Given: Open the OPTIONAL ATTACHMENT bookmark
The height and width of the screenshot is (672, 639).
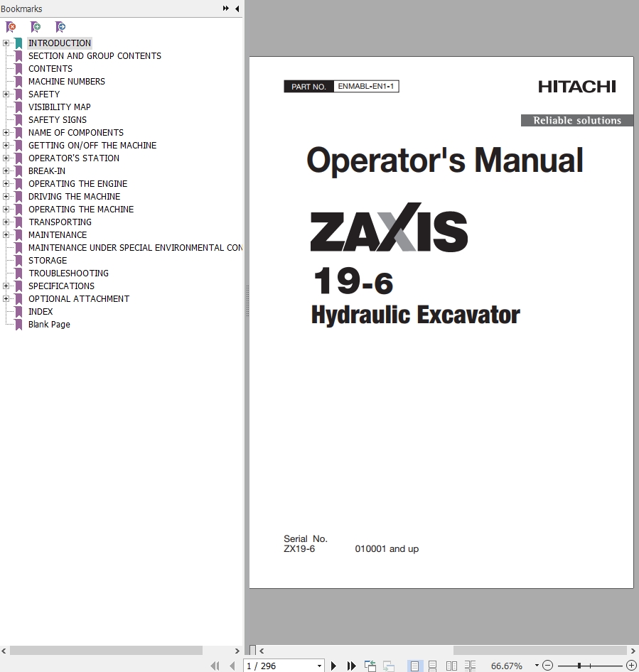Looking at the screenshot, I should pyautogui.click(x=79, y=299).
